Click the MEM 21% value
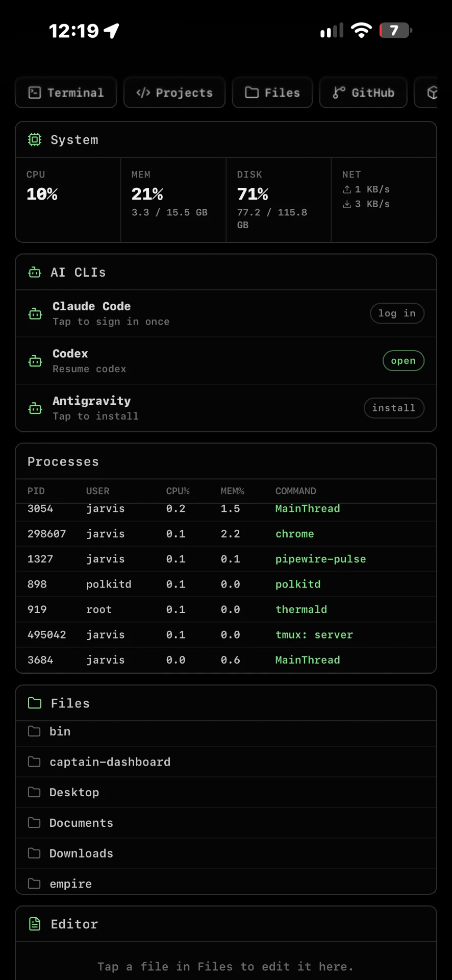452x980 pixels. coord(147,194)
